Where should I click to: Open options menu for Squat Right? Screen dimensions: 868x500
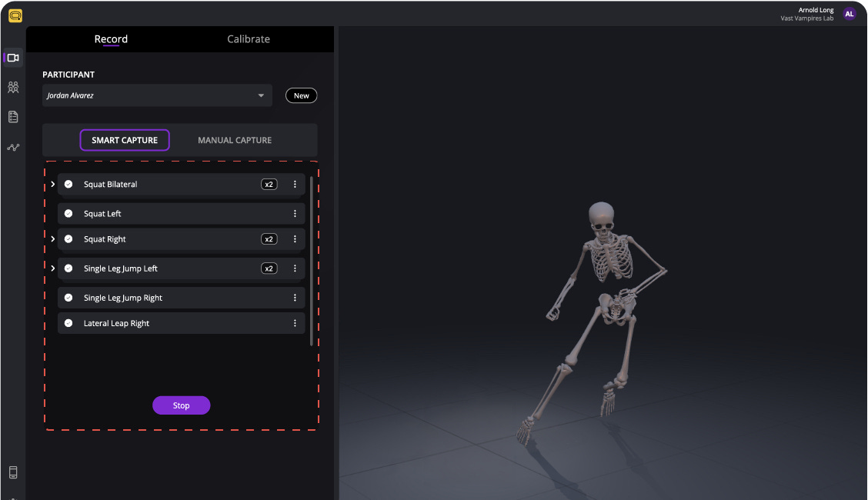(295, 239)
